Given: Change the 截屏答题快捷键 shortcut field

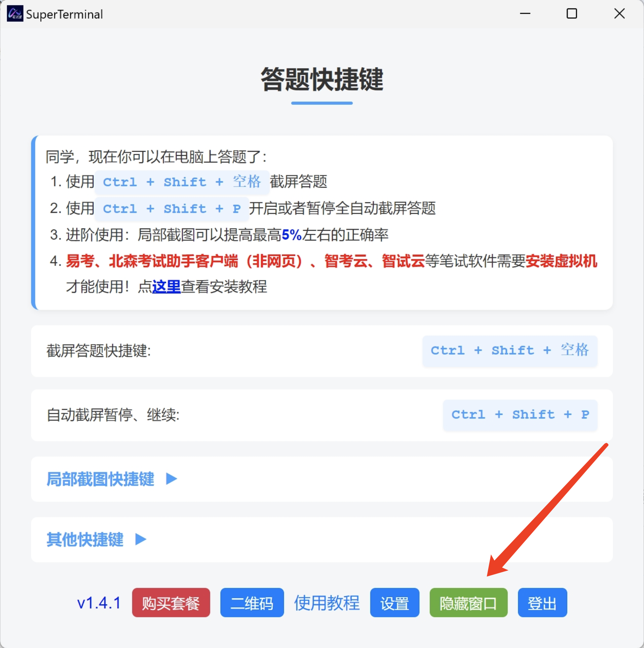Looking at the screenshot, I should tap(510, 351).
